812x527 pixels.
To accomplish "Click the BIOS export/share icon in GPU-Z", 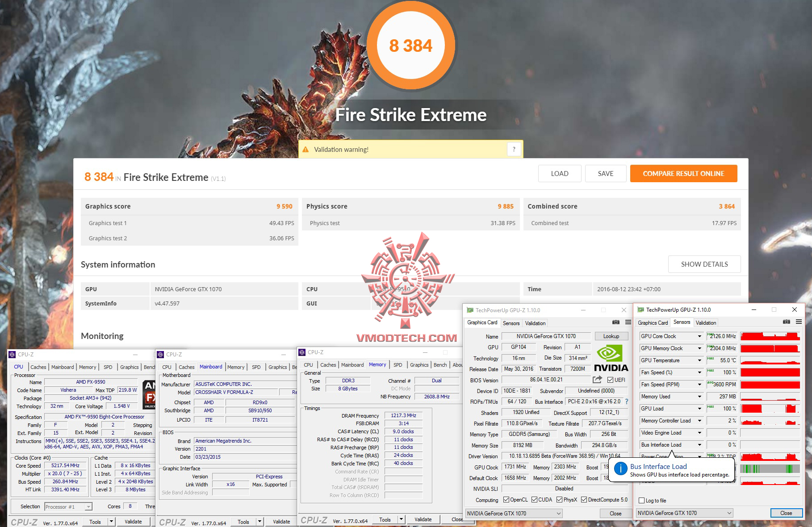I will [x=596, y=380].
